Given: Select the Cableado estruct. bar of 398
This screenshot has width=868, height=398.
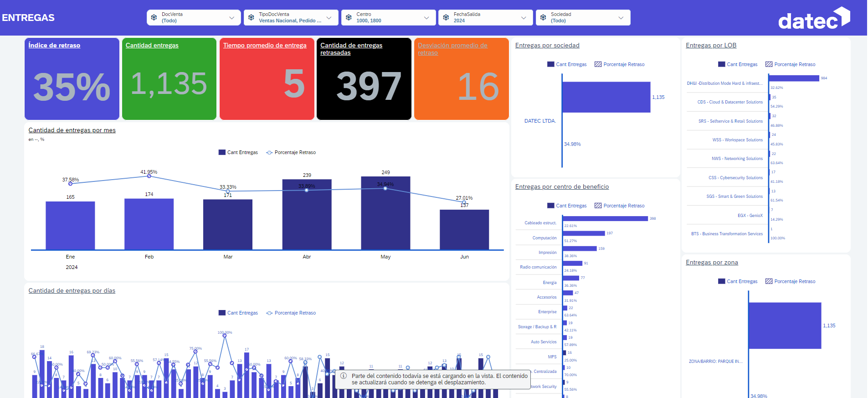Looking at the screenshot, I should 605,219.
